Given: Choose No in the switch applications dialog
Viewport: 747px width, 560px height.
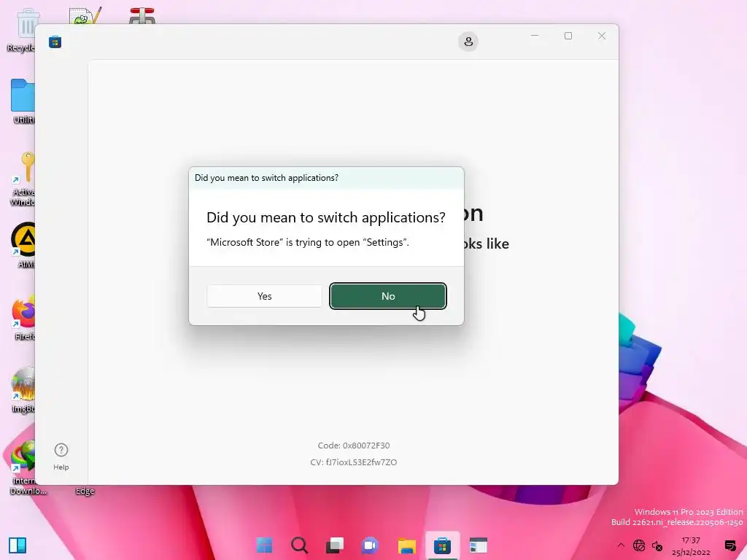Looking at the screenshot, I should 388,296.
